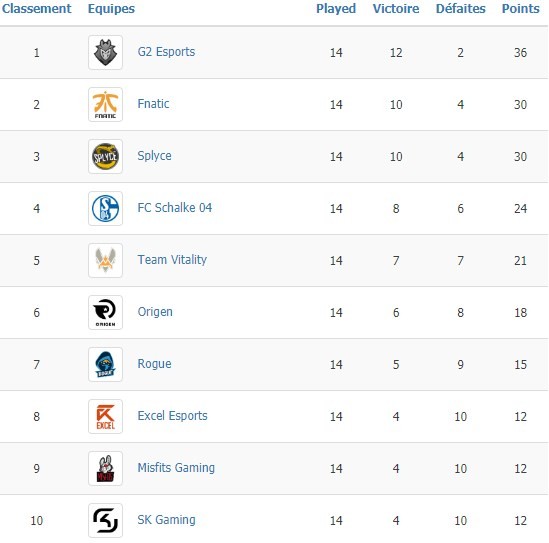This screenshot has height=543, width=549.
Task: Follow the Fnatic team name link
Action: pyautogui.click(x=153, y=104)
